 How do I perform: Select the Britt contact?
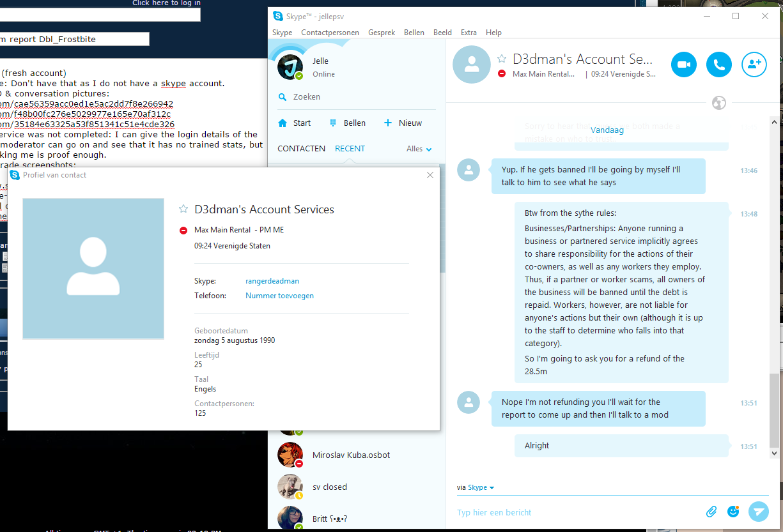pos(357,518)
